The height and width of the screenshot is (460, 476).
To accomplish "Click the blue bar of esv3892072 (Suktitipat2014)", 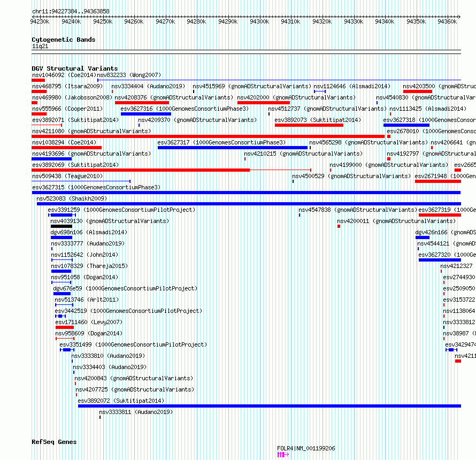I will click(x=270, y=406).
